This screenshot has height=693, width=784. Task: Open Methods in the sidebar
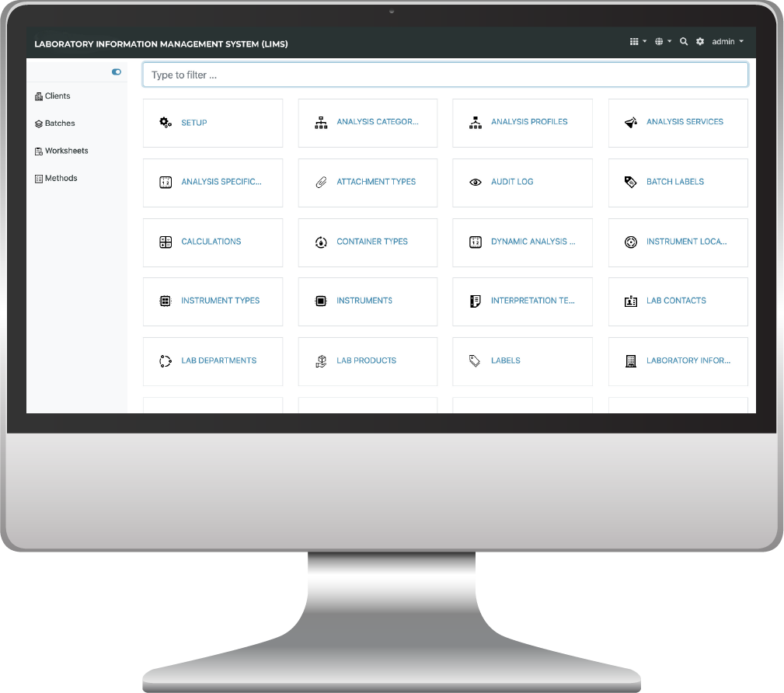[x=56, y=179]
